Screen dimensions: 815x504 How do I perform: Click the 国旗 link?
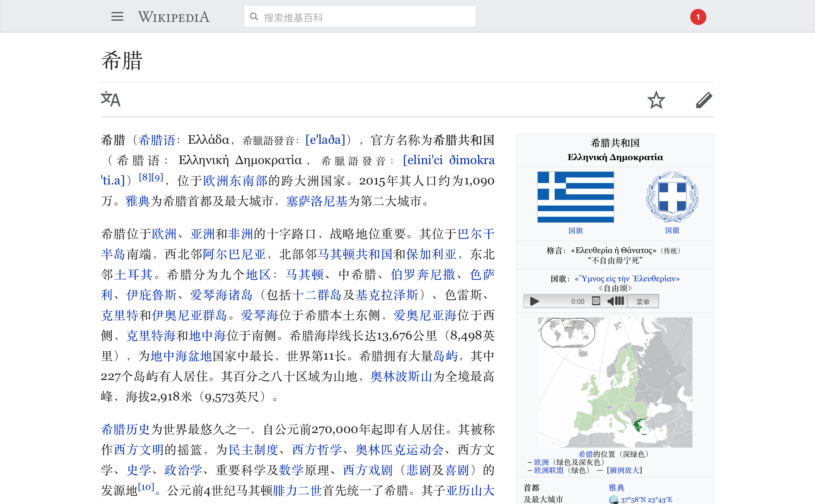(575, 230)
